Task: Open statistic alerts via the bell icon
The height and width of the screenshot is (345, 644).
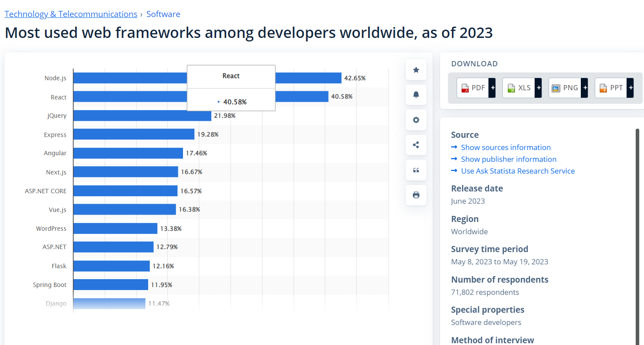Action: pos(416,95)
